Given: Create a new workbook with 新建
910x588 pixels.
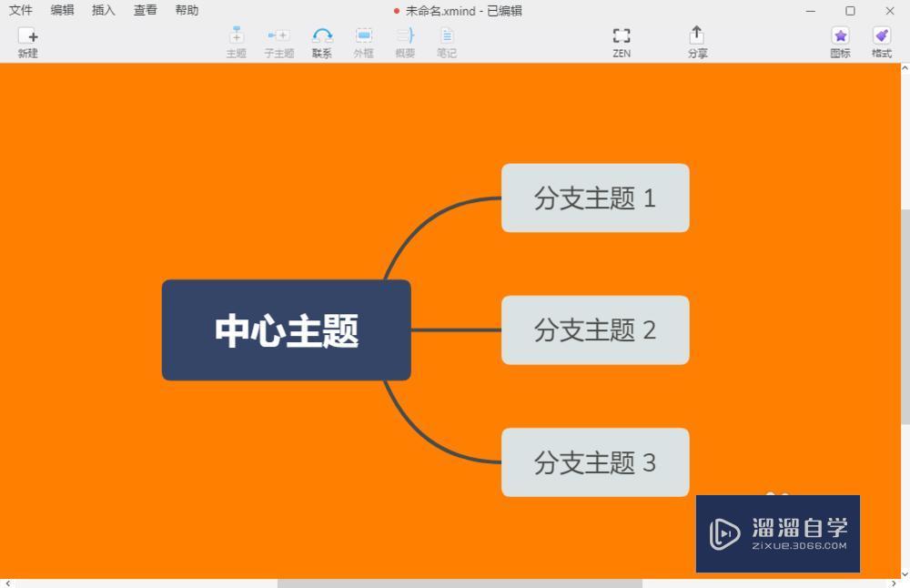Looking at the screenshot, I should [x=28, y=42].
